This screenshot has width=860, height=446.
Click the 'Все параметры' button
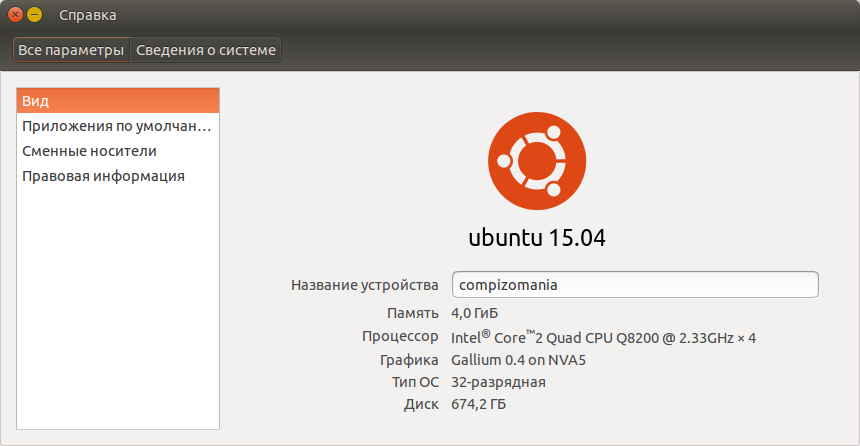coord(71,50)
